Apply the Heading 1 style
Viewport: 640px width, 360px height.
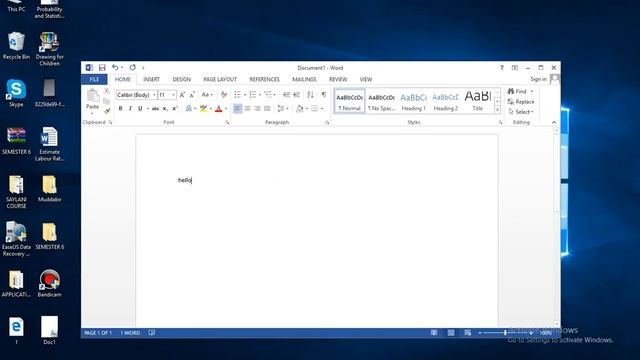pos(413,101)
